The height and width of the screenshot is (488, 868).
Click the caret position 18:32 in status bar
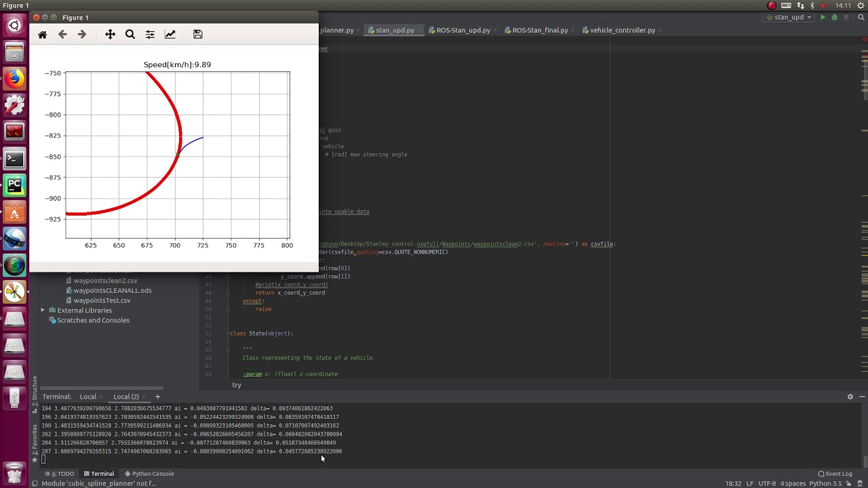[x=732, y=483]
